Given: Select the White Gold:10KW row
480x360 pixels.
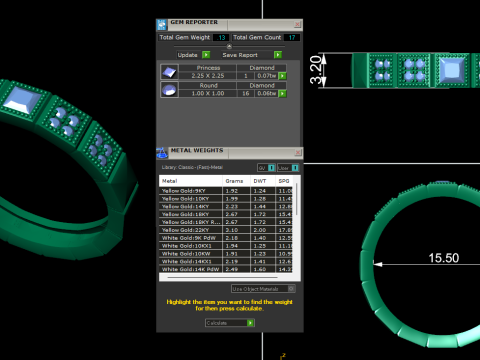Looking at the screenshot, I should click(226, 254).
